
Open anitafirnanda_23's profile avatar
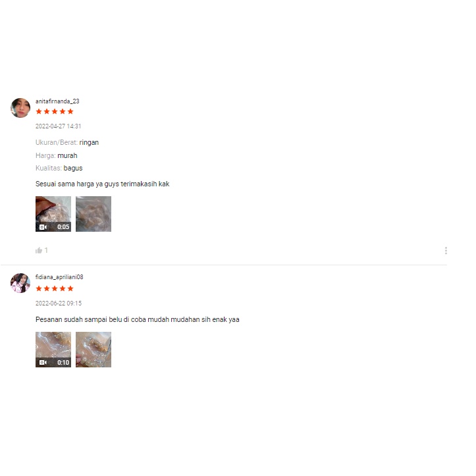coord(20,108)
